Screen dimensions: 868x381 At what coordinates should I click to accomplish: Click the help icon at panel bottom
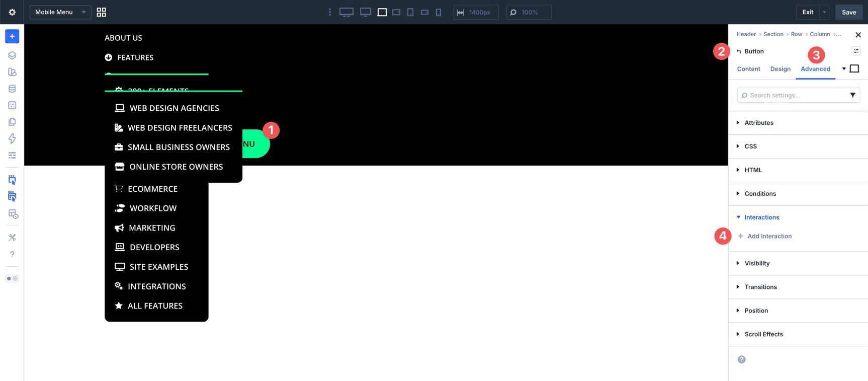coord(741,359)
